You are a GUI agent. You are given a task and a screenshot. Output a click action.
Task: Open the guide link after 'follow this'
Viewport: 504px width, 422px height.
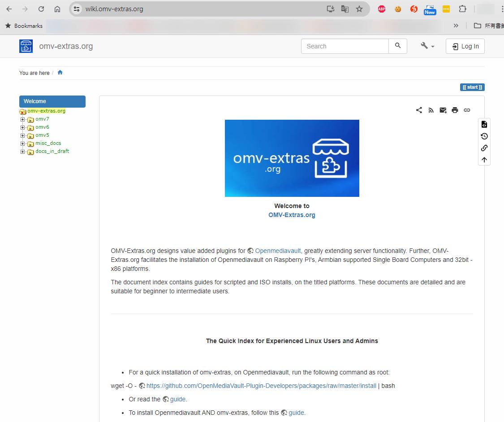point(297,413)
